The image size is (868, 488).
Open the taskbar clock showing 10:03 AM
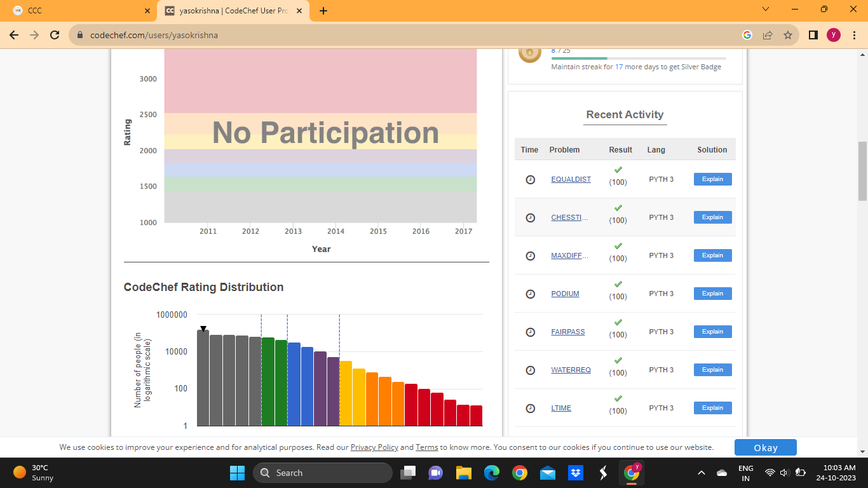click(x=836, y=473)
